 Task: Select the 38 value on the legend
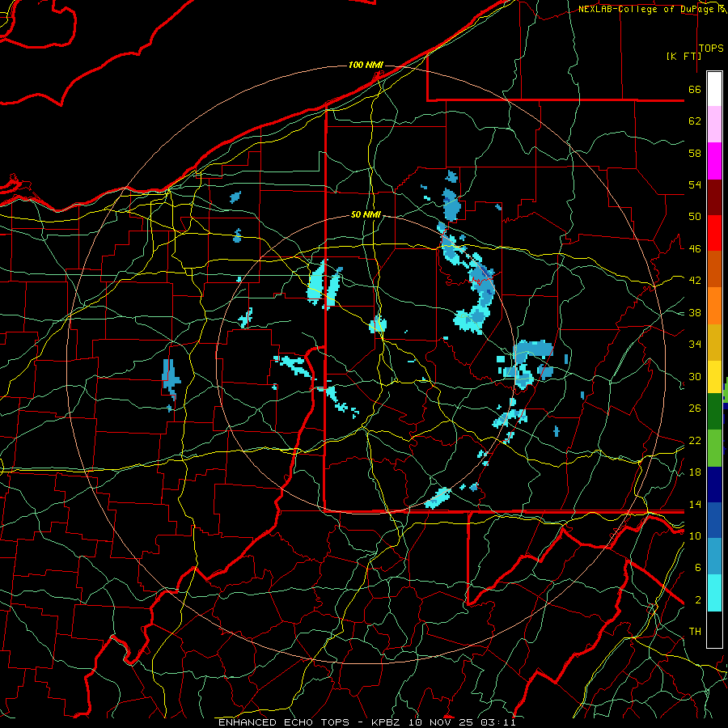click(695, 312)
